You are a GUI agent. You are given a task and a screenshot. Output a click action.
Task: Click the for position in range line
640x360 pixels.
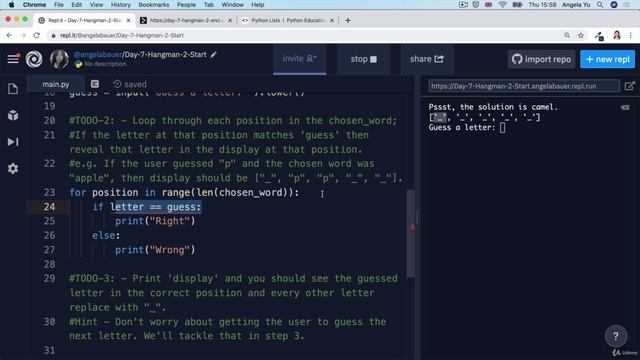point(184,192)
